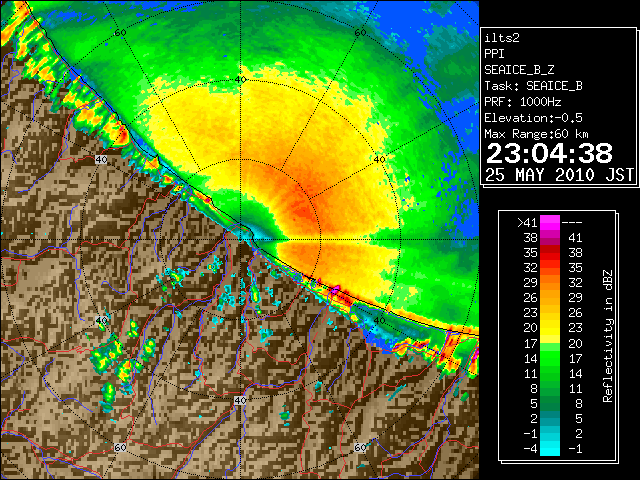Click the 'Max Range:60 km' line
The image size is (640, 480).
536,134
